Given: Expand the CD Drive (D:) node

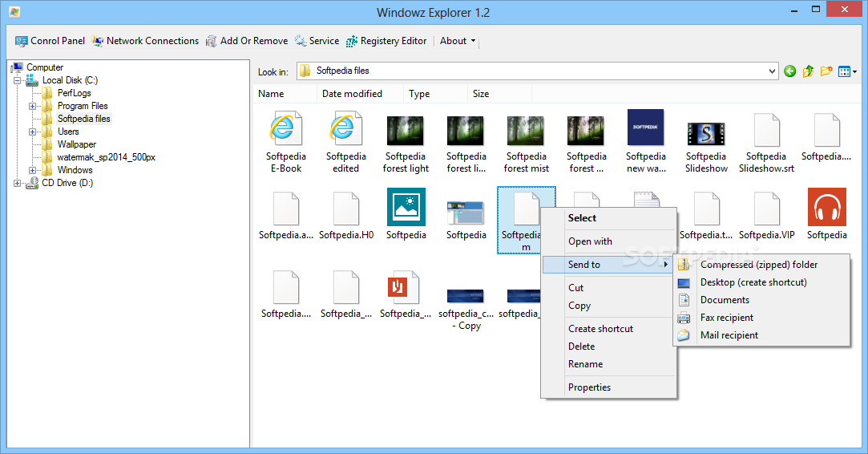Looking at the screenshot, I should tap(17, 183).
